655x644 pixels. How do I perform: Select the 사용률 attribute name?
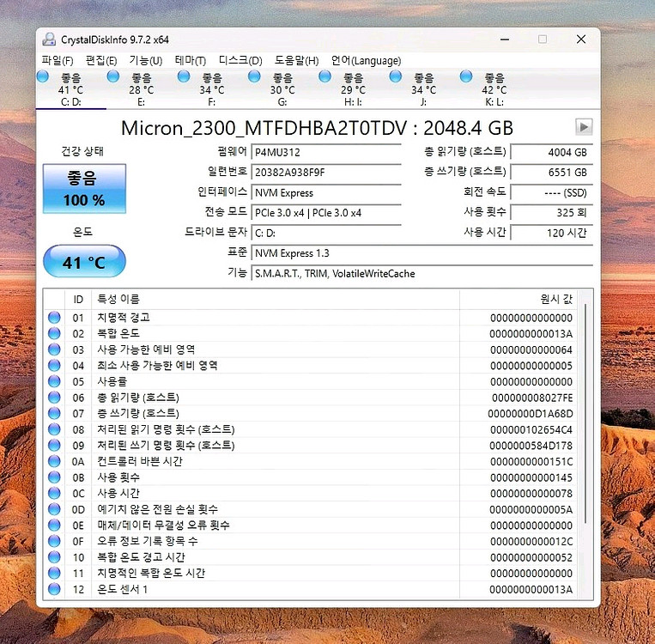[x=112, y=381]
